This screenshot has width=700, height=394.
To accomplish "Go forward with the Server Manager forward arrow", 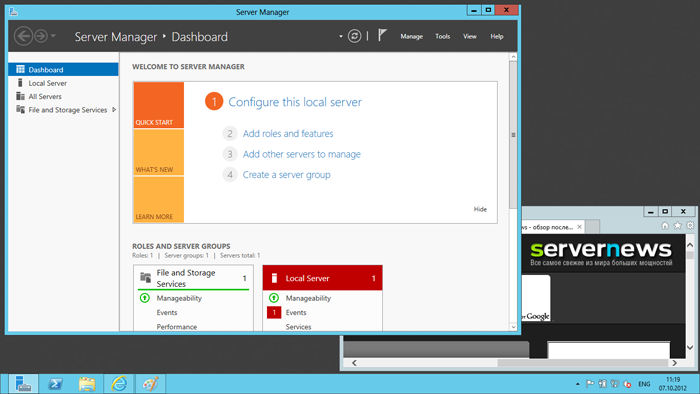I will [x=41, y=36].
